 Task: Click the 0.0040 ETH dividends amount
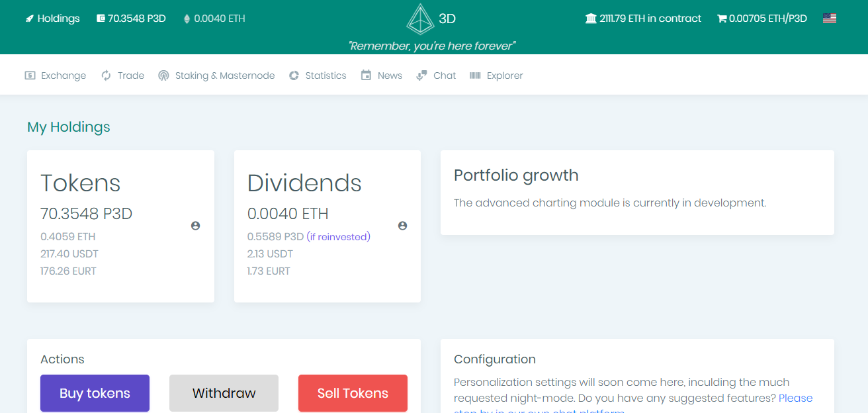pos(288,214)
